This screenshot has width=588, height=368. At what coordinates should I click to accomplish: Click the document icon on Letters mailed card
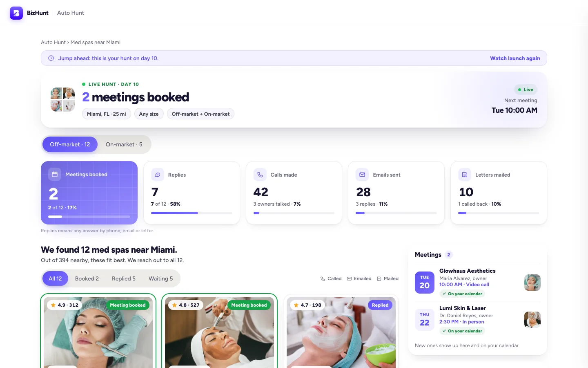(x=465, y=175)
